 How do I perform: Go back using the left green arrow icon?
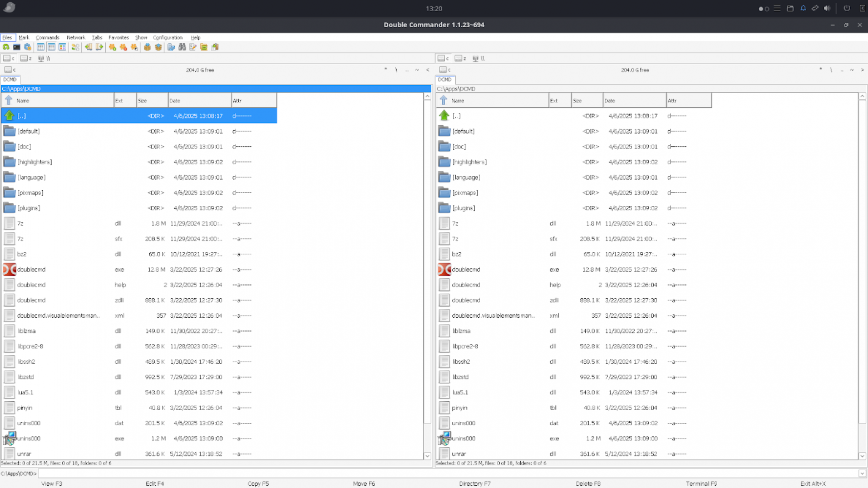(88, 47)
